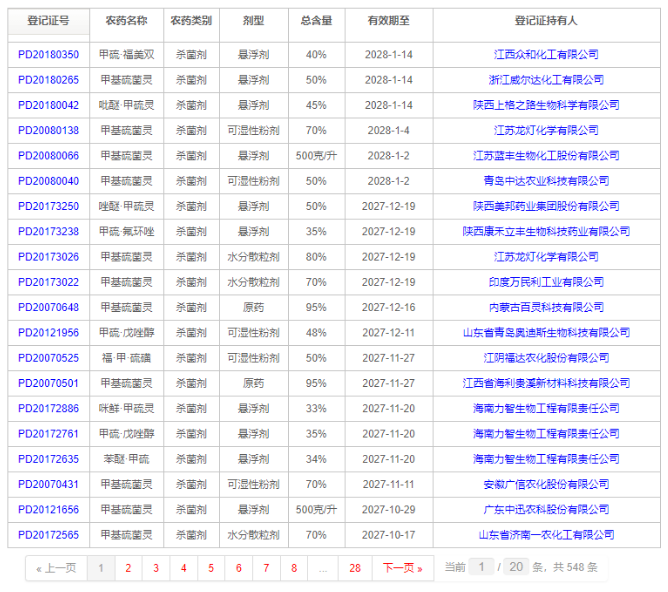Open holder link 印度万民利工业有限公司
668x592 pixels.
[546, 282]
